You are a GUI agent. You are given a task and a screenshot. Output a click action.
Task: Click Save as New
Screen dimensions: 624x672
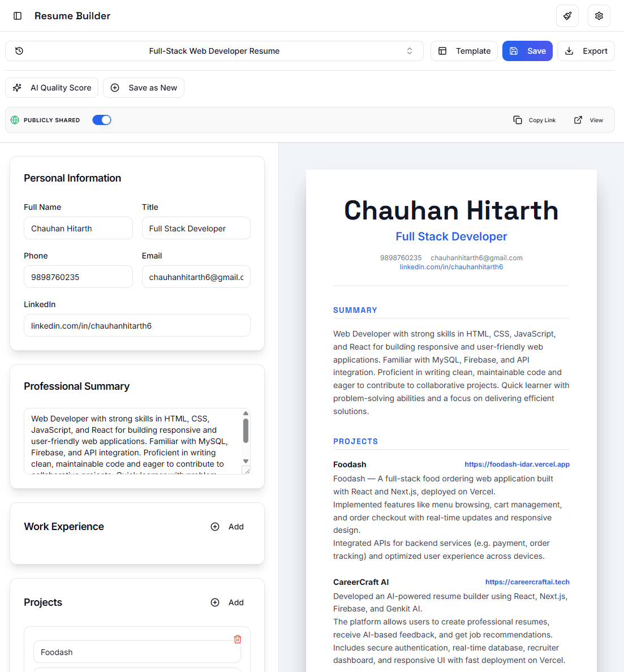[x=144, y=88]
